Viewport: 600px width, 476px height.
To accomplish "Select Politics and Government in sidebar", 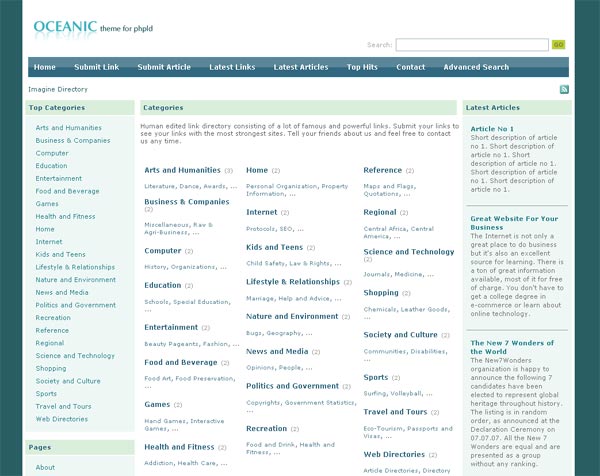I will 75,305.
